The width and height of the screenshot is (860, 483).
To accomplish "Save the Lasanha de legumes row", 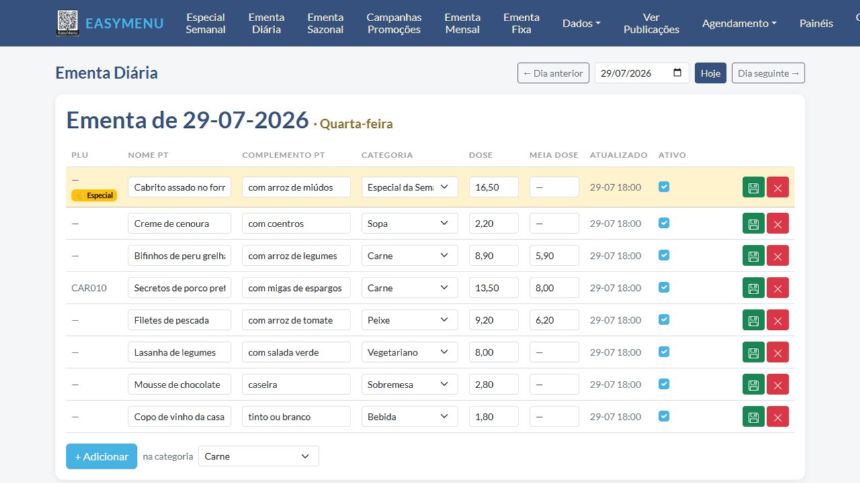I will pyautogui.click(x=753, y=353).
